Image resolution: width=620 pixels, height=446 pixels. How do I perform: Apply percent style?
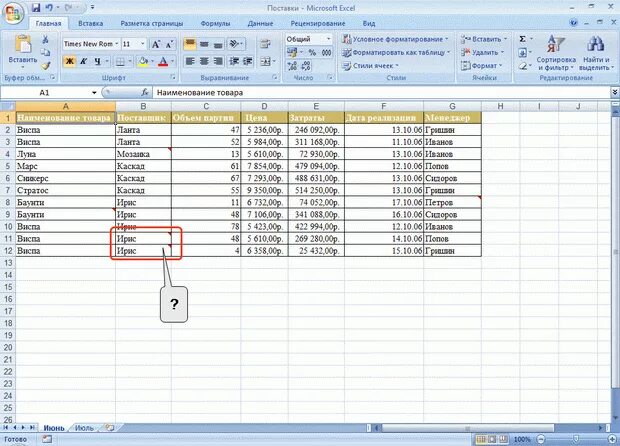click(x=312, y=52)
